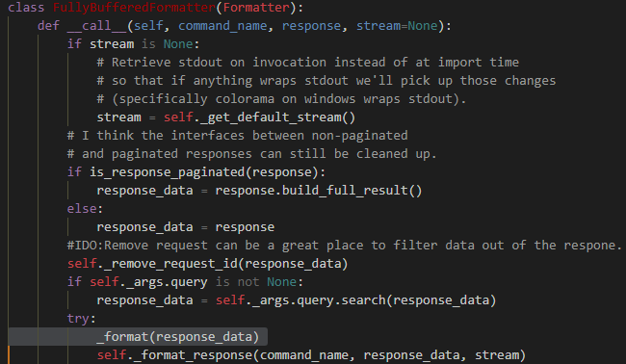This screenshot has width=626, height=364.
Task: Click the 'if stream is None' line
Action: (x=133, y=44)
